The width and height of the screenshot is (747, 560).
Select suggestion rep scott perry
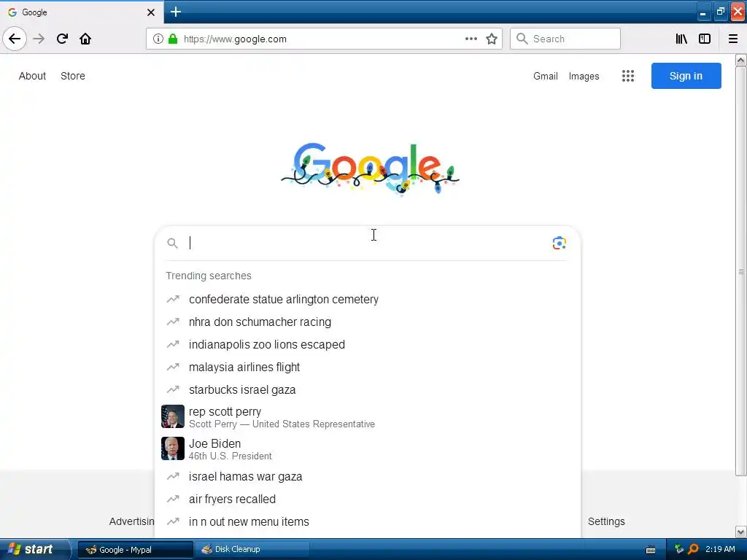click(367, 416)
